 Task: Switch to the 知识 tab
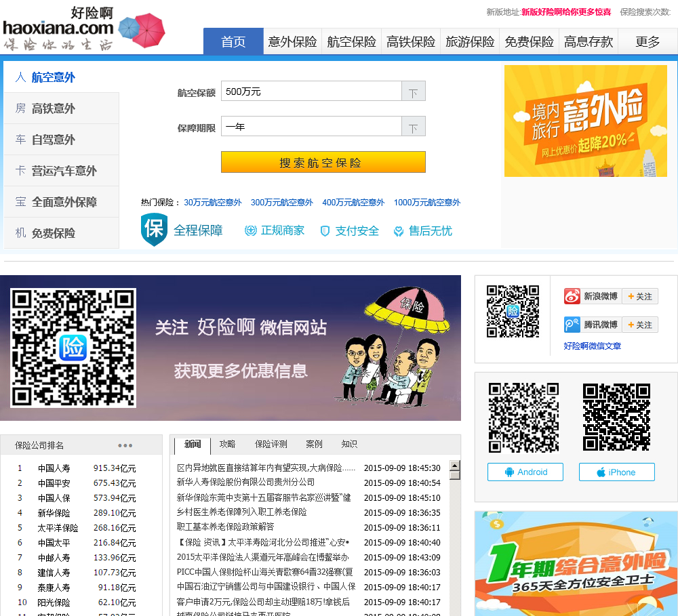point(349,444)
